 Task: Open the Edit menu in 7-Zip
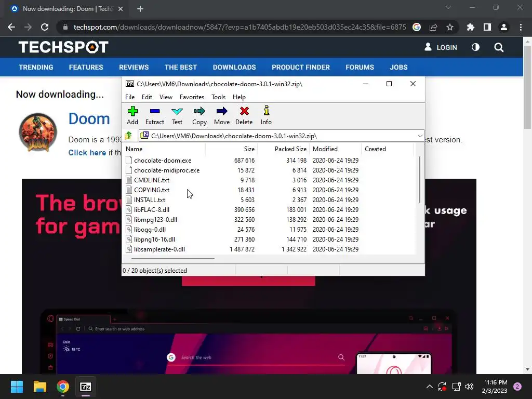pyautogui.click(x=147, y=97)
